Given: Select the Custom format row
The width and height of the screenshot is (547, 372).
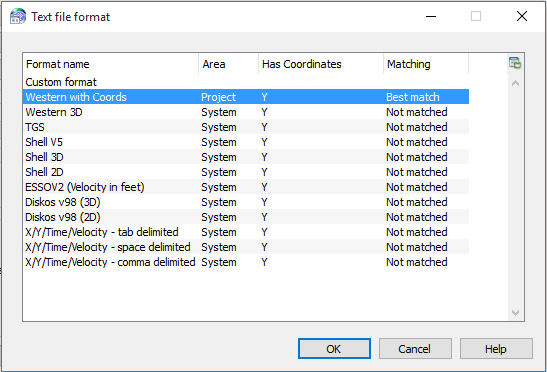Looking at the screenshot, I should pos(246,82).
